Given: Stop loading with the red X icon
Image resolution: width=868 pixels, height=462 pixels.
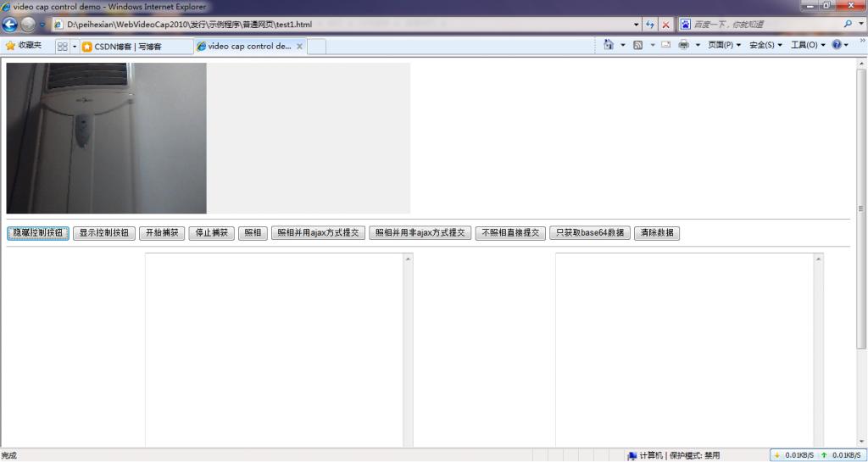Looking at the screenshot, I should coord(666,25).
